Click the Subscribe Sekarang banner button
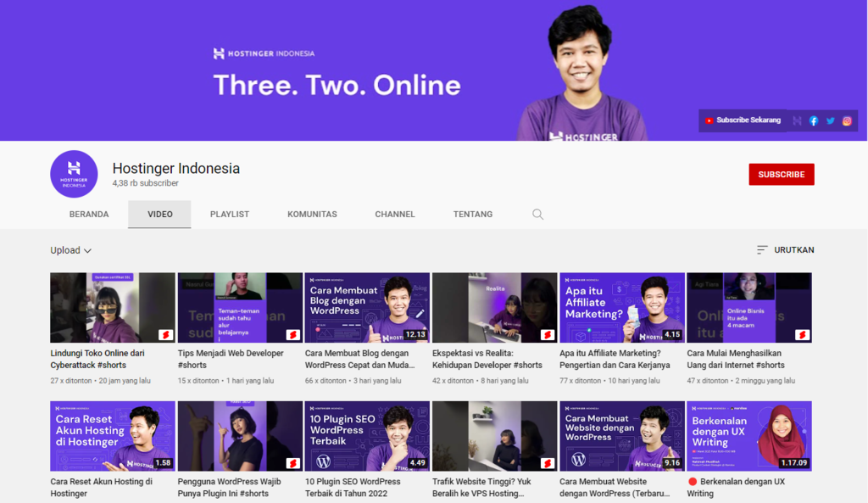 click(743, 120)
